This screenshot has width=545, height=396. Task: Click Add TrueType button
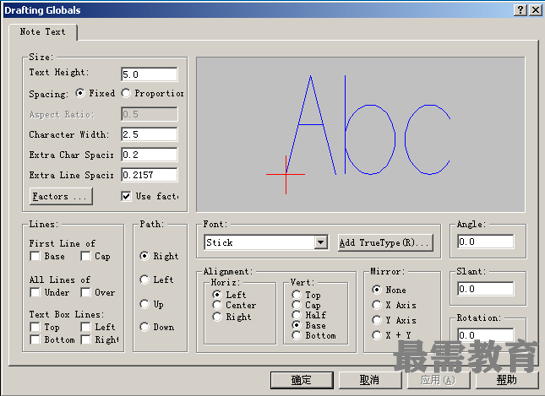(386, 243)
